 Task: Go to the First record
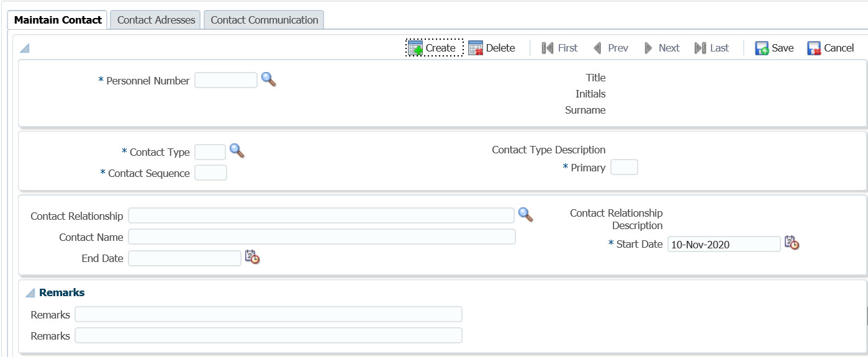pos(559,48)
